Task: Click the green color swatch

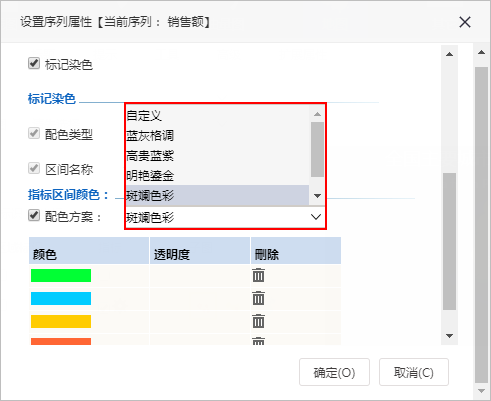Action: (61, 276)
